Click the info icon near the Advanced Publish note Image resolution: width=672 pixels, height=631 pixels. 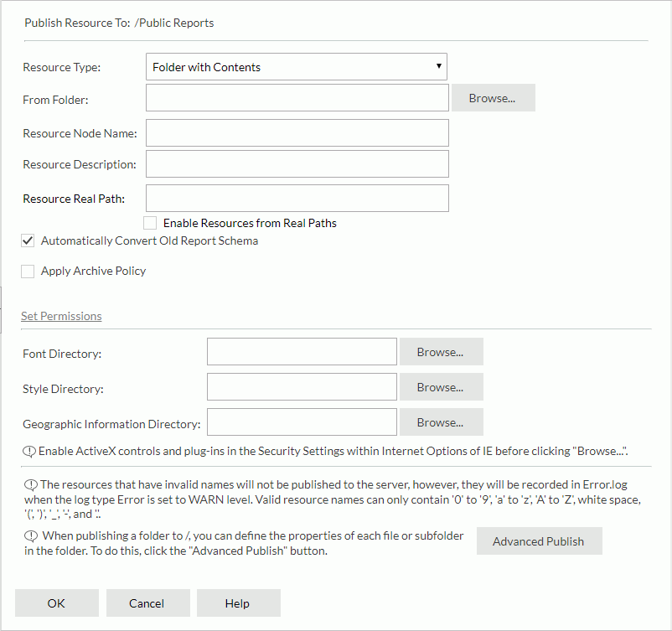tap(29, 535)
